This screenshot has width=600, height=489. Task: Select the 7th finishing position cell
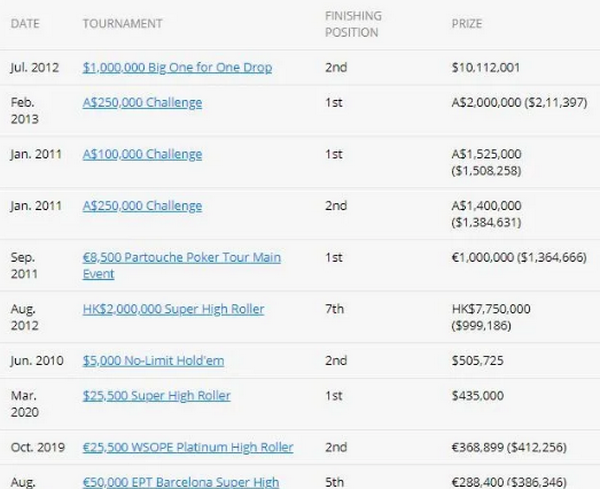click(334, 309)
